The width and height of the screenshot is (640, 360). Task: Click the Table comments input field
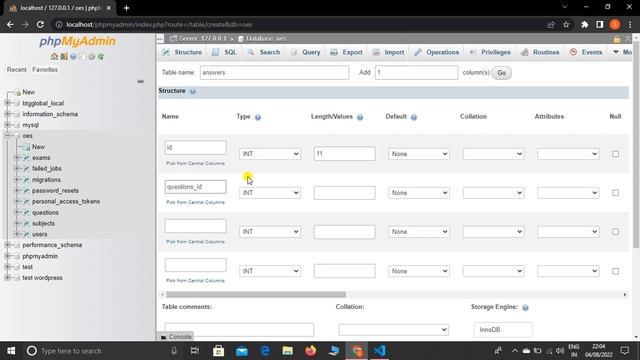(x=239, y=329)
